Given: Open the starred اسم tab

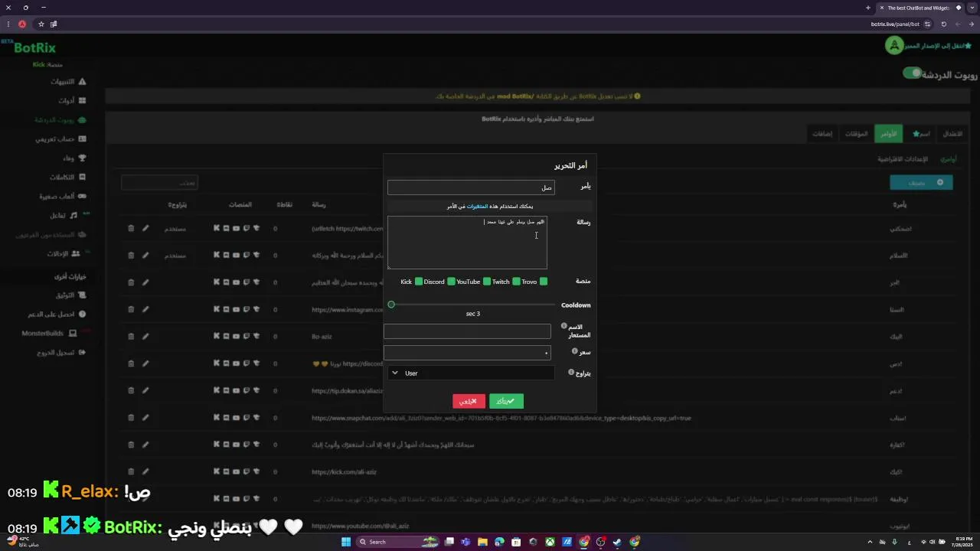Looking at the screenshot, I should pos(921,134).
